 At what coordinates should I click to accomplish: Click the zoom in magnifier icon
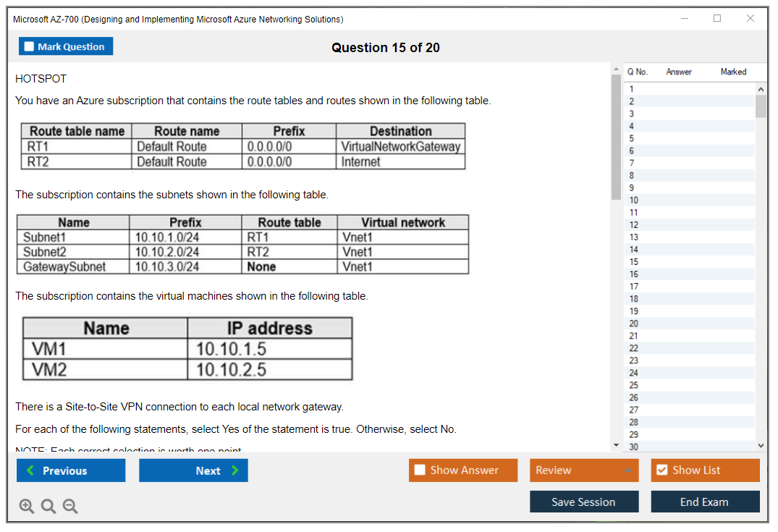[x=27, y=507]
